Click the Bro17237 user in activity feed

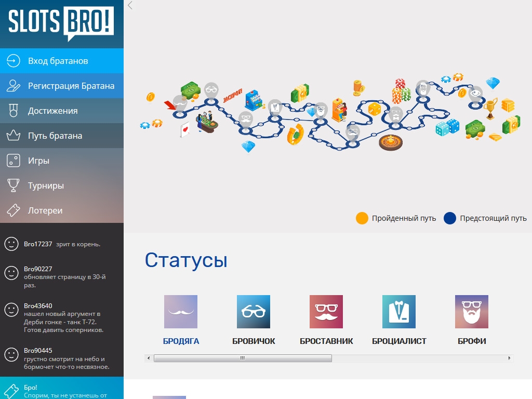point(38,244)
